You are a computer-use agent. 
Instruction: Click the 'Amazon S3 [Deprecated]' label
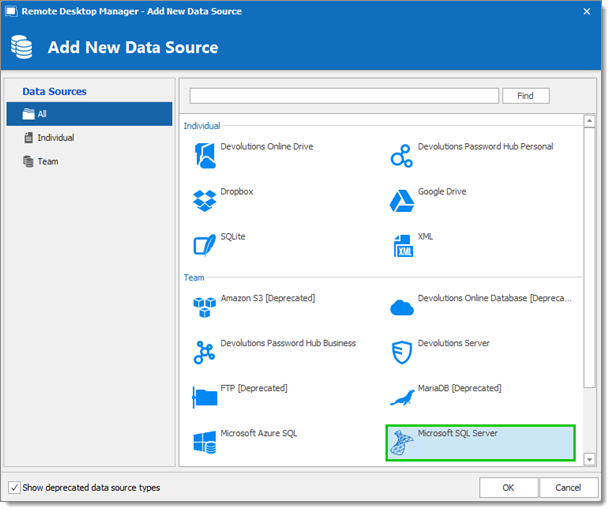point(268,298)
